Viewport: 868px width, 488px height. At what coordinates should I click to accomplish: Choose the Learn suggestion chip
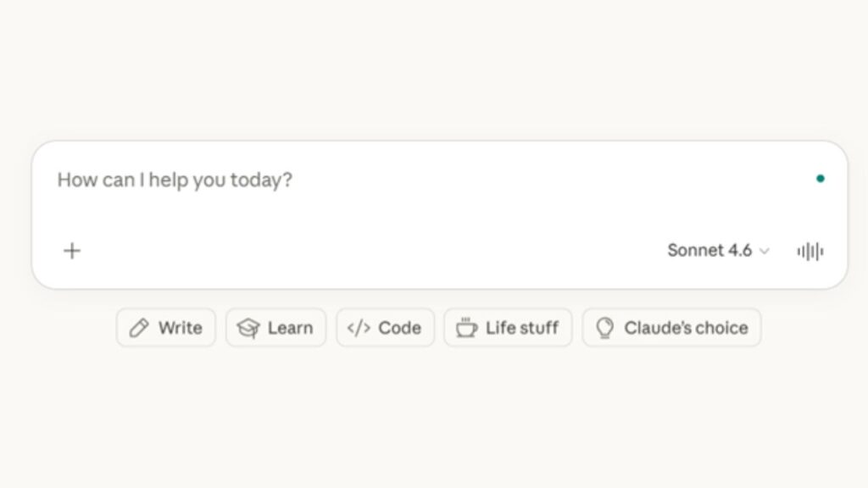point(275,327)
